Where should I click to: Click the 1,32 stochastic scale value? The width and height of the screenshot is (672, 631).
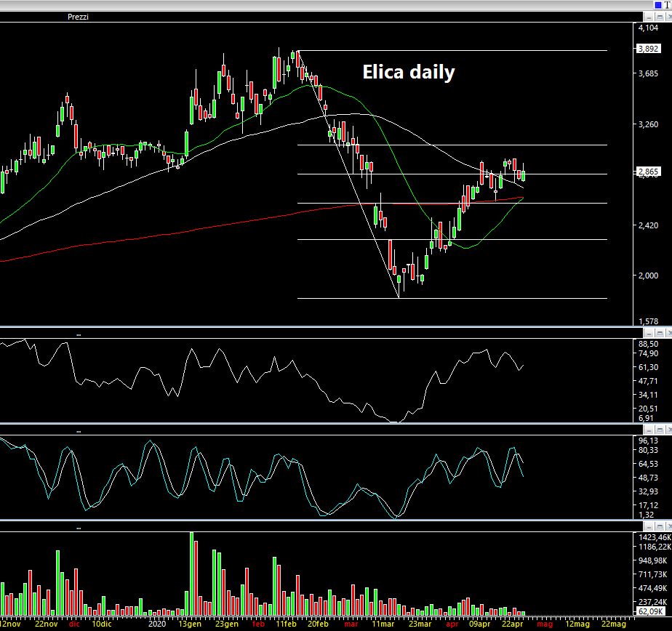tap(646, 515)
